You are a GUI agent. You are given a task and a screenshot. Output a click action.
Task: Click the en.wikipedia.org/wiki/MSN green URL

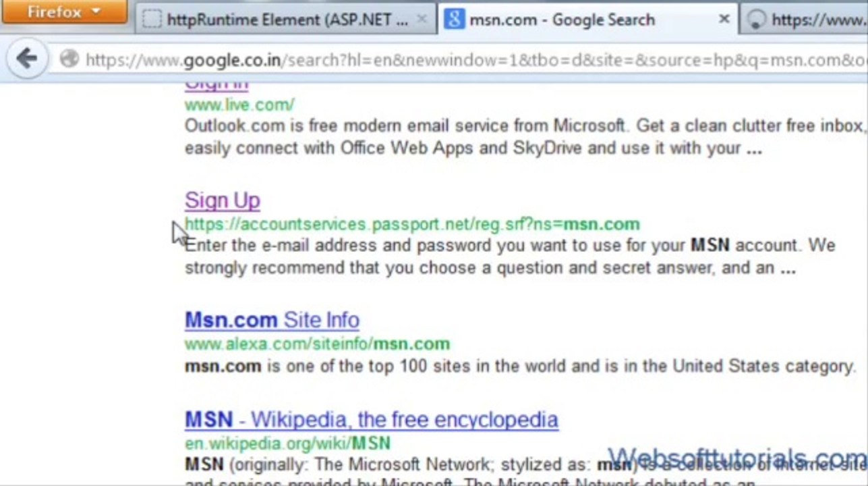(287, 443)
